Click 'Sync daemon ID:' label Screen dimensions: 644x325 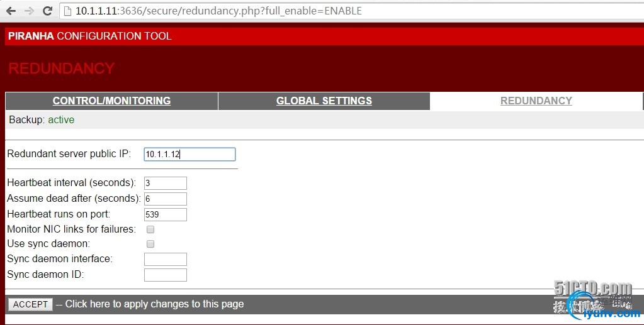click(45, 275)
